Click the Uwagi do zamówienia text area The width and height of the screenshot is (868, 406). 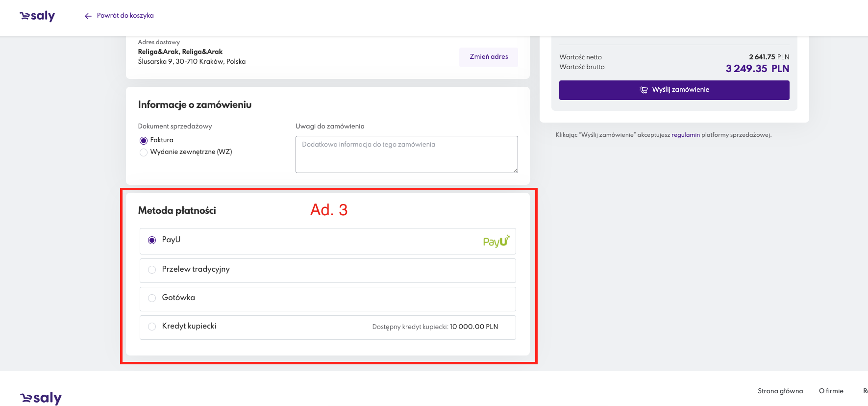point(406,154)
